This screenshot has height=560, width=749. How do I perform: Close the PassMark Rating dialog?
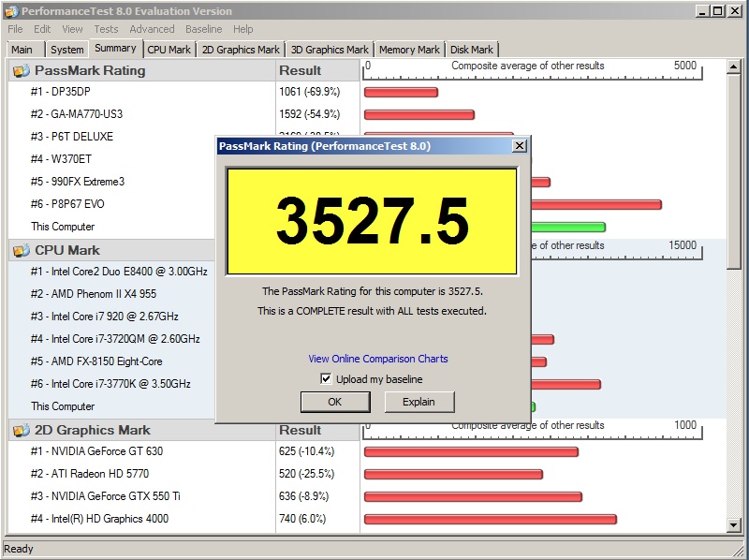520,145
